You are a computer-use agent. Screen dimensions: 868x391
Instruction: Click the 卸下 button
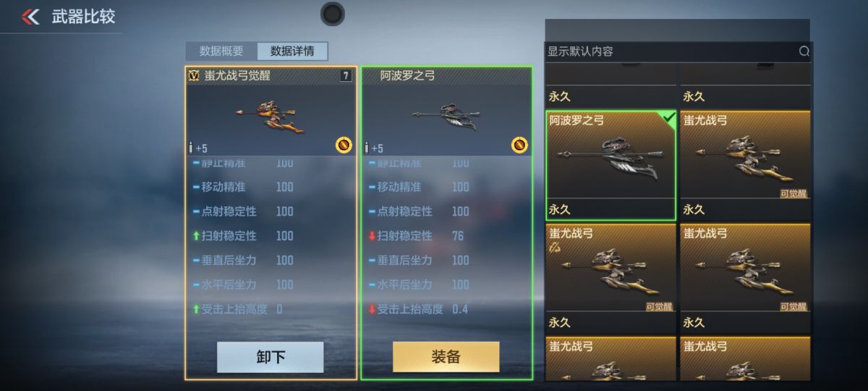tap(271, 357)
